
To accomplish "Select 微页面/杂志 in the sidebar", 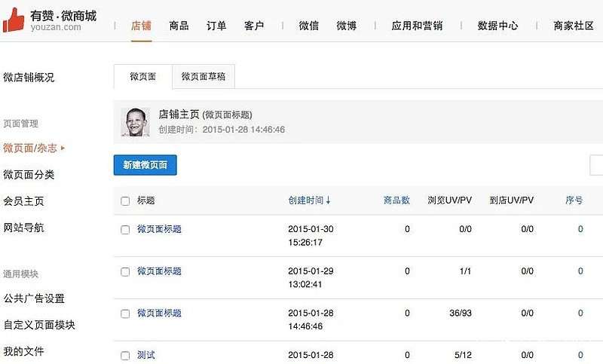I will (30, 148).
